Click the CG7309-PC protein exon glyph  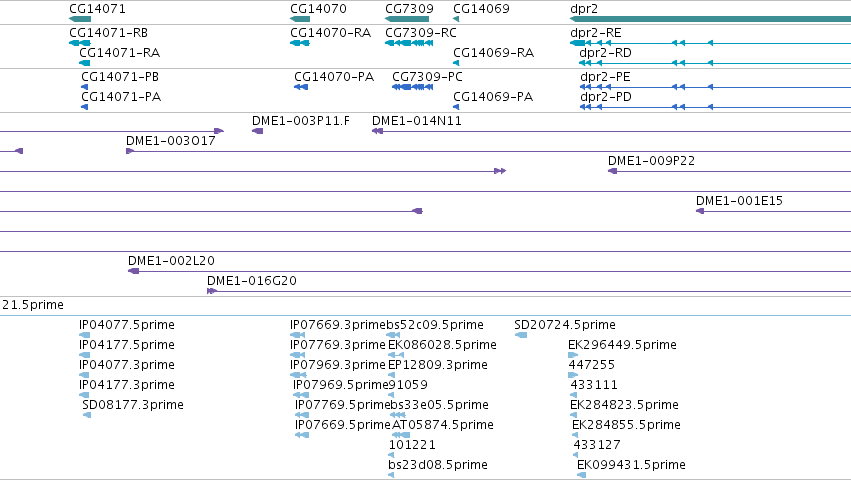pyautogui.click(x=412, y=87)
